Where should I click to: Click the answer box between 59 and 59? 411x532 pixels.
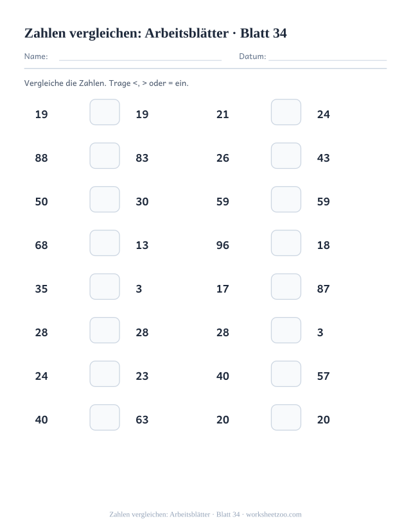(286, 199)
